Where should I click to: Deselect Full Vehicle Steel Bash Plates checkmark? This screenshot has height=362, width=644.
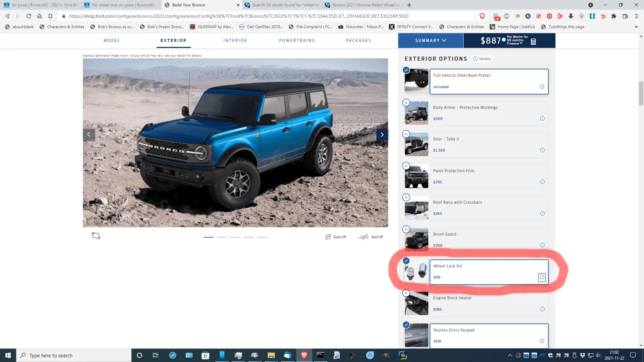pyautogui.click(x=406, y=70)
